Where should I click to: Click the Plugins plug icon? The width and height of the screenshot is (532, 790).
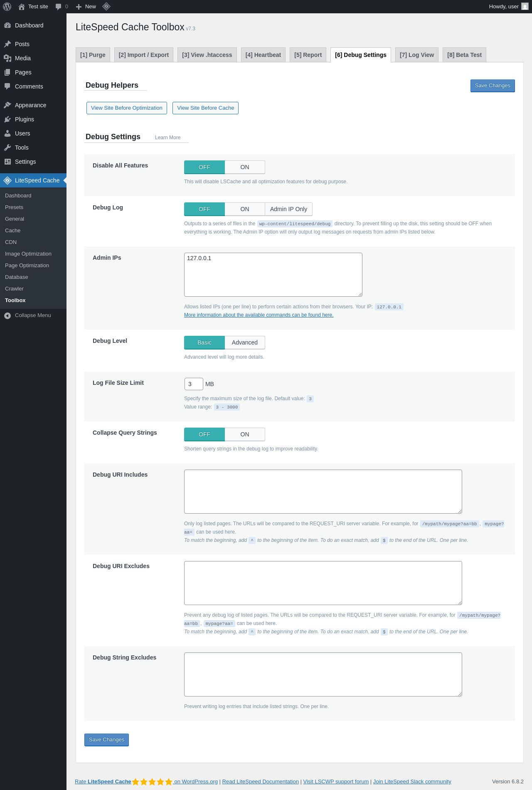(x=7, y=119)
